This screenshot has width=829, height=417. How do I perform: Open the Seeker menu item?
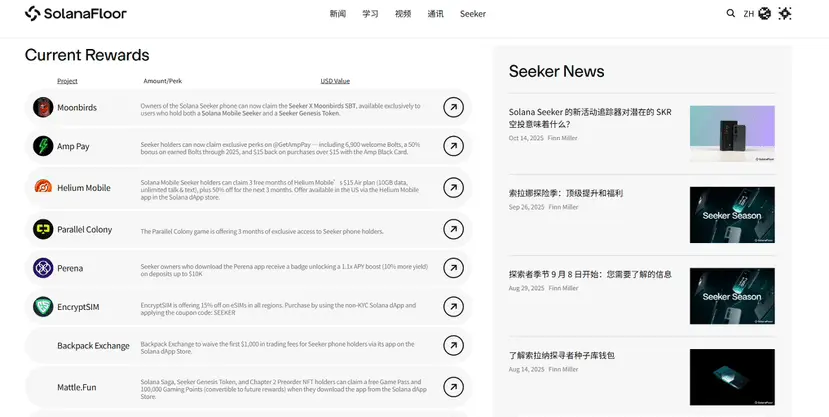(x=473, y=14)
